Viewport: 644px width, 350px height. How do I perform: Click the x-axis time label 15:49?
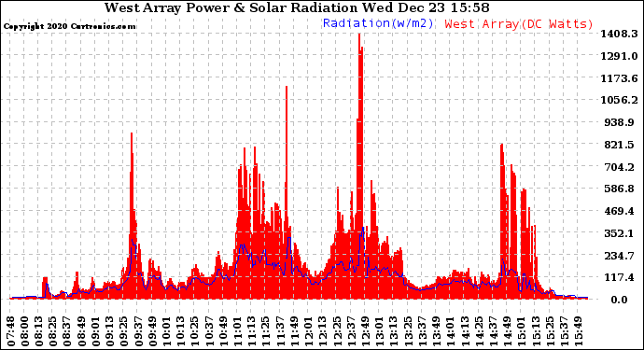[579, 331]
